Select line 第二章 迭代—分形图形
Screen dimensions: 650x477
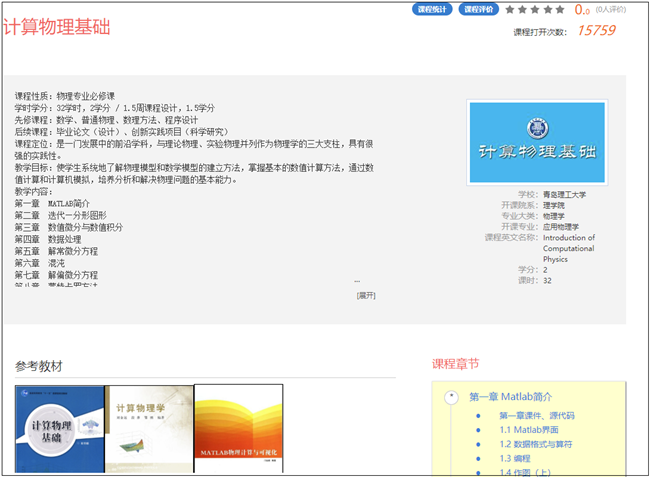tap(61, 215)
